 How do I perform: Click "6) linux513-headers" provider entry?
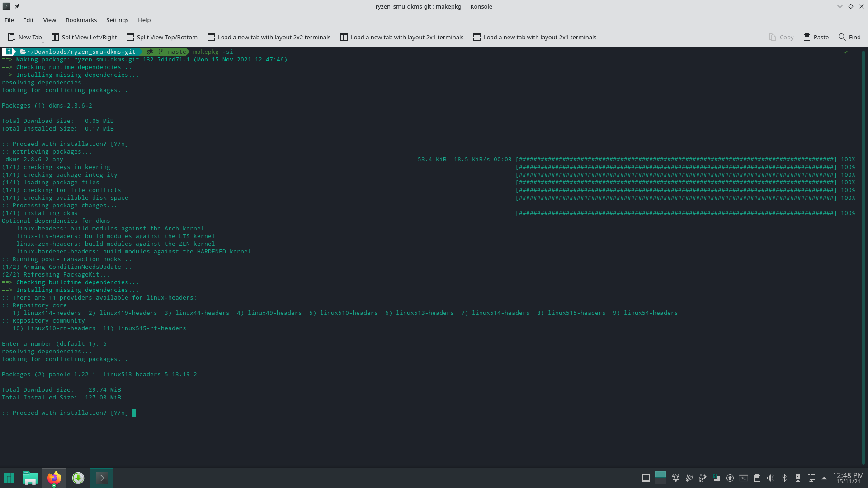pyautogui.click(x=420, y=313)
